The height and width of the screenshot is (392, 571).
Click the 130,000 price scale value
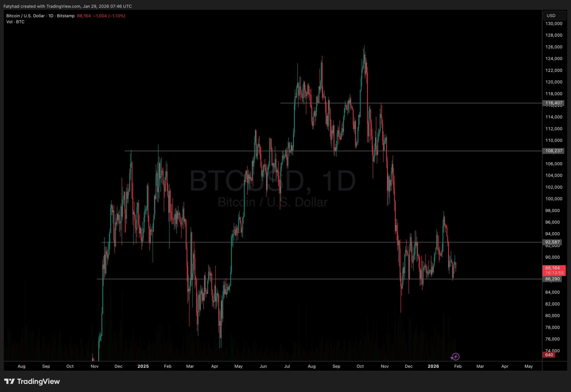[553, 24]
